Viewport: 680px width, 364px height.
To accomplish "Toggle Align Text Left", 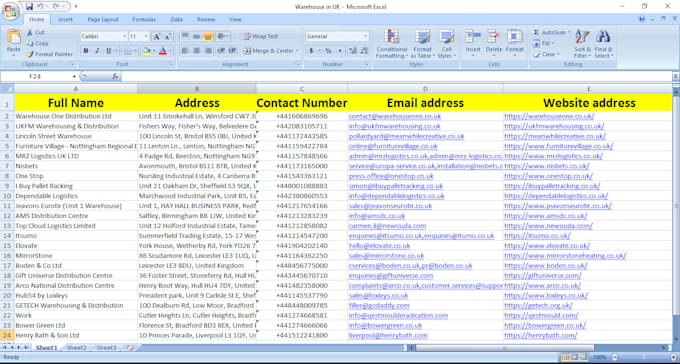I will point(185,51).
